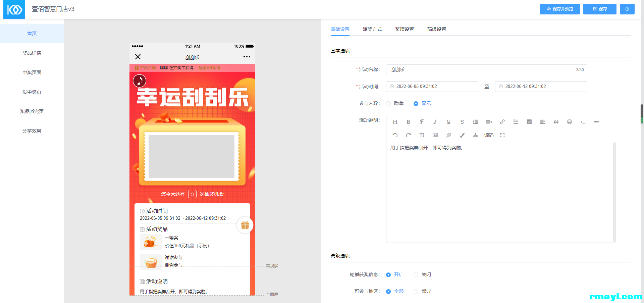Viewport: 644px width, 303px height.
Task: Click the indent icon in editor toolbar
Action: point(475,122)
